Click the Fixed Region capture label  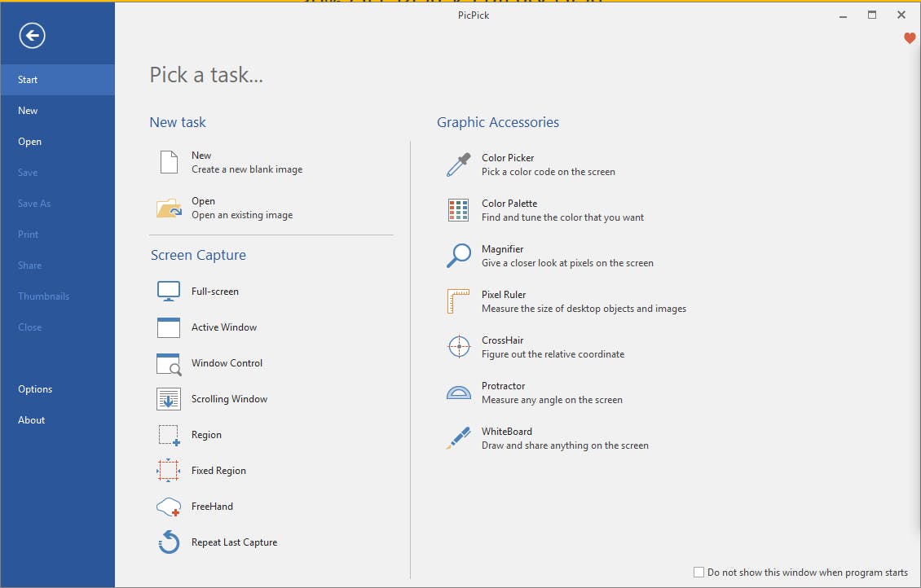218,471
